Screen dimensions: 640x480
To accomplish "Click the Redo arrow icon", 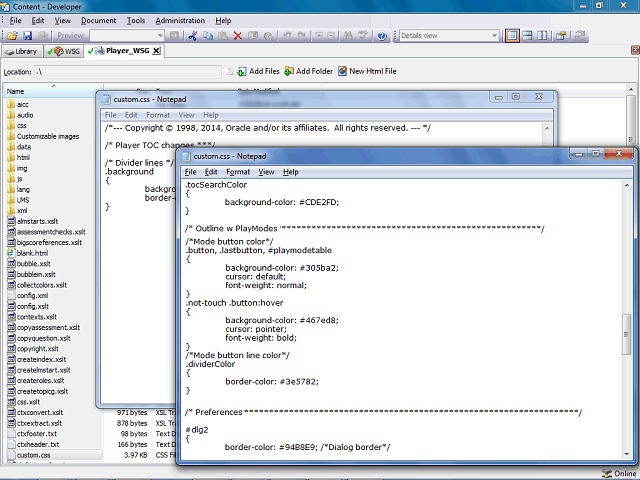I will pyautogui.click(x=302, y=36).
